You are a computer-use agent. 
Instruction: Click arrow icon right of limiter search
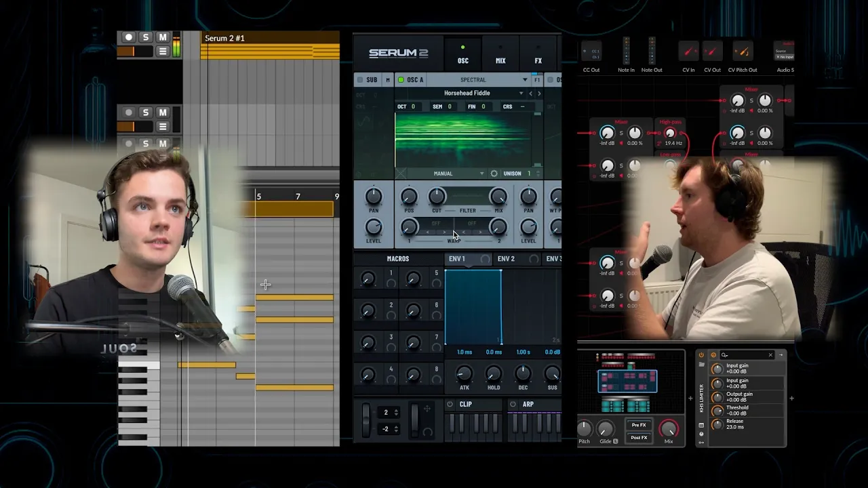781,355
